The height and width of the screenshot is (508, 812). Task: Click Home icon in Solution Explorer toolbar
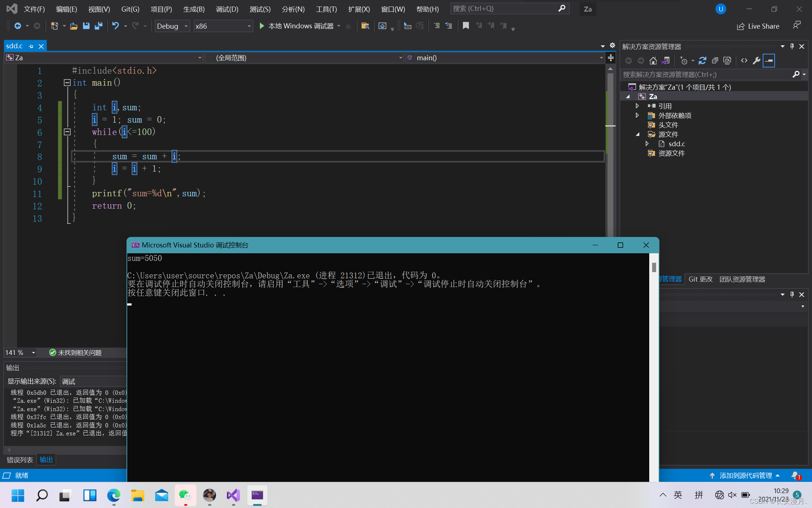(653, 61)
